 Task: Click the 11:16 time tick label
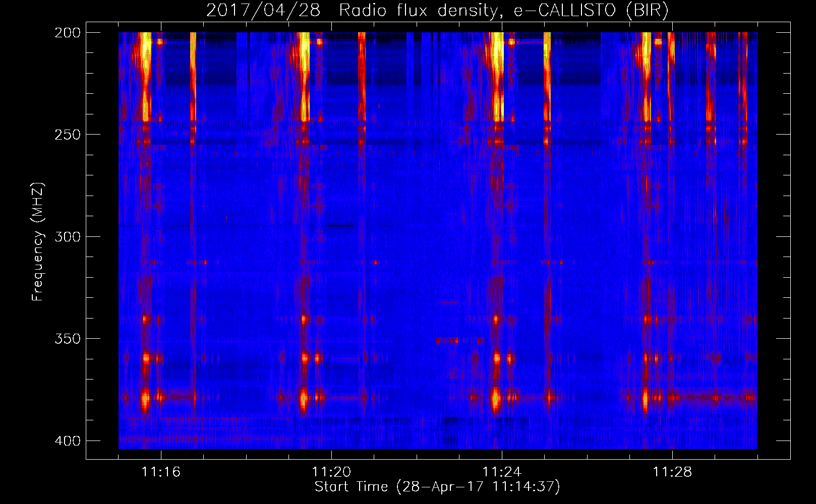pyautogui.click(x=161, y=472)
